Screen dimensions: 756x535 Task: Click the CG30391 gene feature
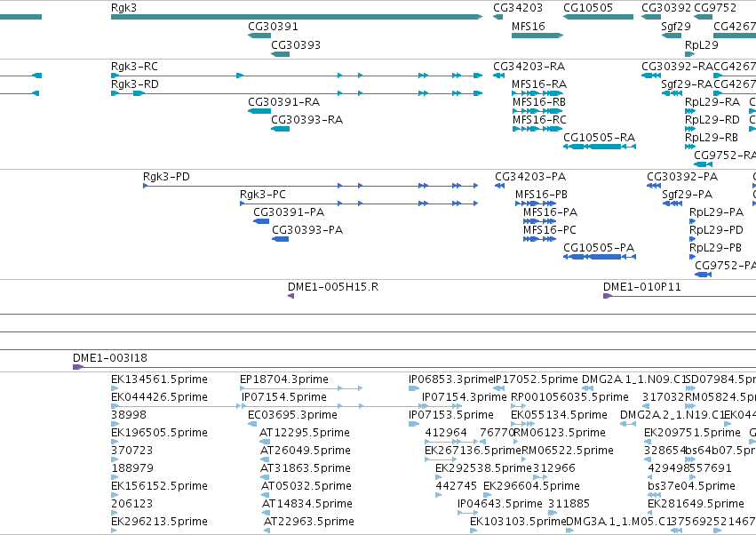click(x=259, y=36)
